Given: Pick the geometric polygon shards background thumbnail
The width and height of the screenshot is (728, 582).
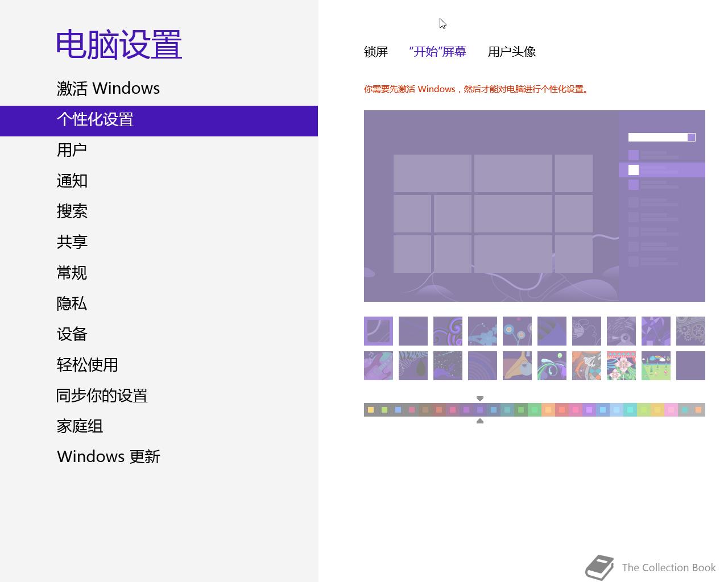Looking at the screenshot, I should (x=656, y=331).
